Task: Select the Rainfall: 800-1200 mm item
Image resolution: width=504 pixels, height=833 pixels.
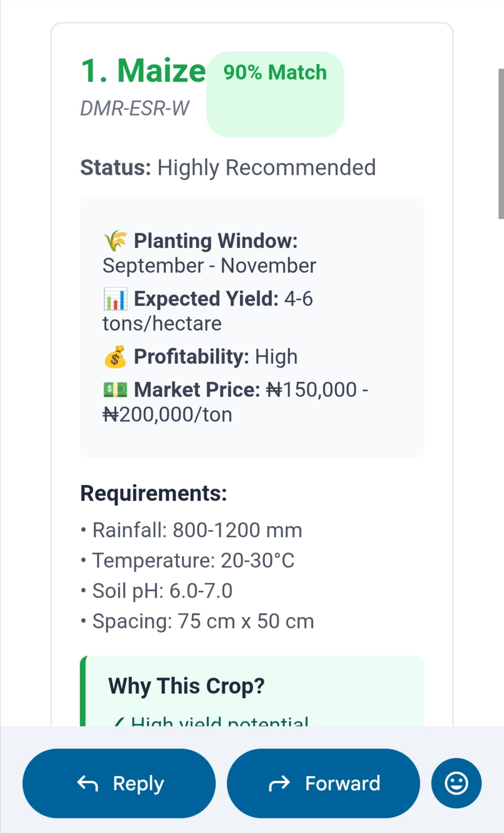Action: point(196,530)
